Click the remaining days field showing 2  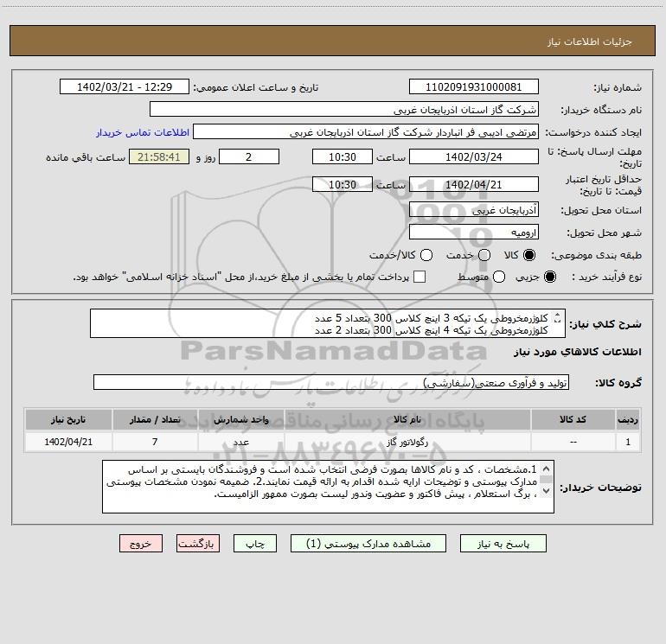click(x=249, y=156)
